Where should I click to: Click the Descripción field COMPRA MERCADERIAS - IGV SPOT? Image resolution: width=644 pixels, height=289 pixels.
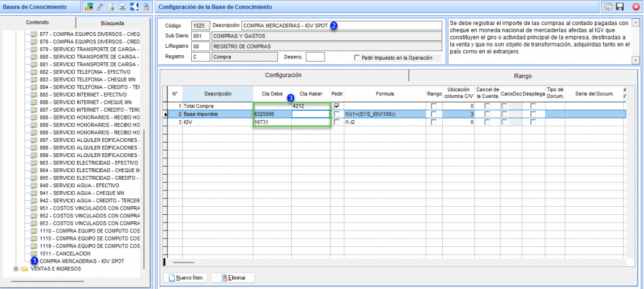tap(341, 26)
